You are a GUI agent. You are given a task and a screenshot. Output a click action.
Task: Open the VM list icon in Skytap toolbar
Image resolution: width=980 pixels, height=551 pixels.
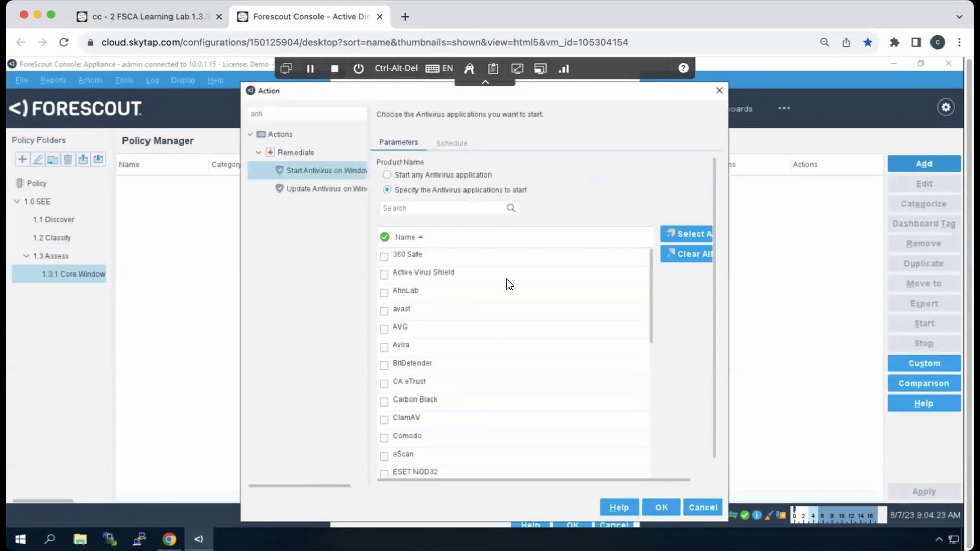pos(286,69)
